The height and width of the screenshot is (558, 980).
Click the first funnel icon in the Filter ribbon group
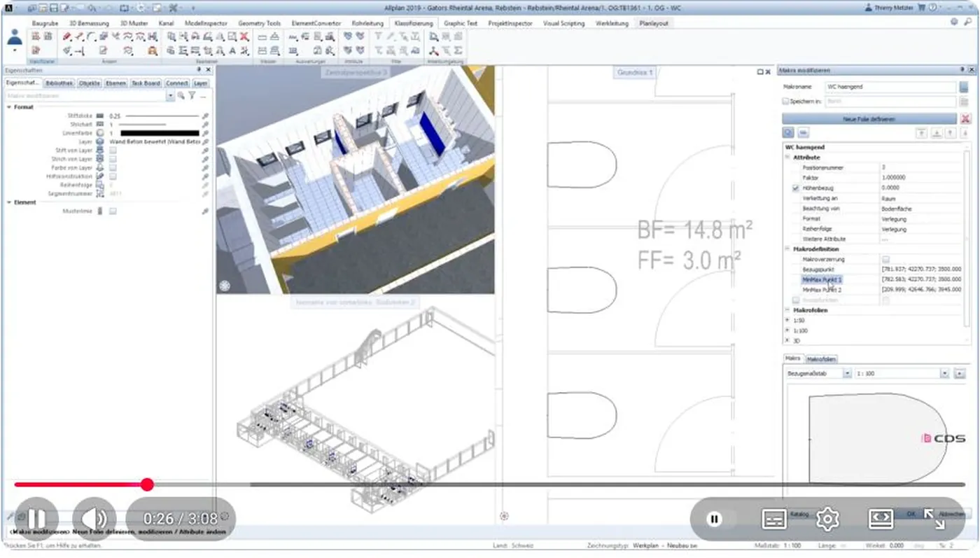coord(378,36)
